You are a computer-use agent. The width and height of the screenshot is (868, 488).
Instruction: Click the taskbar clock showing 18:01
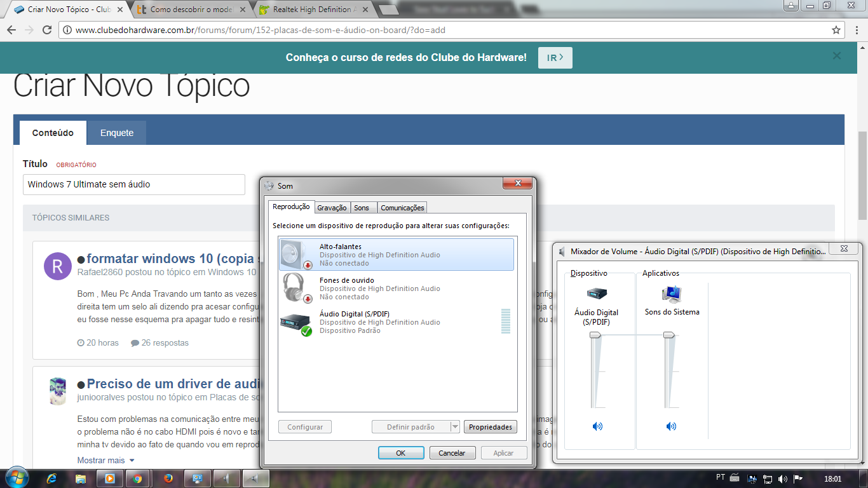832,478
